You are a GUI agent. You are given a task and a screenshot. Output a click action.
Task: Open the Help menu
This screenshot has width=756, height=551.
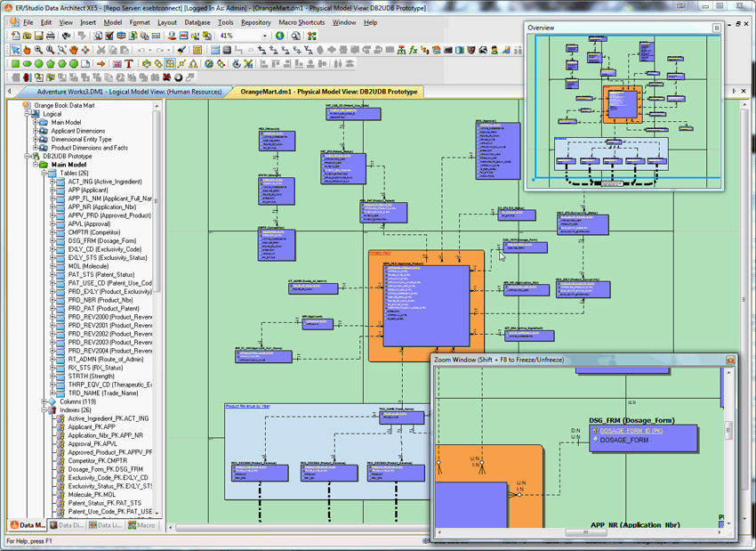pos(370,22)
